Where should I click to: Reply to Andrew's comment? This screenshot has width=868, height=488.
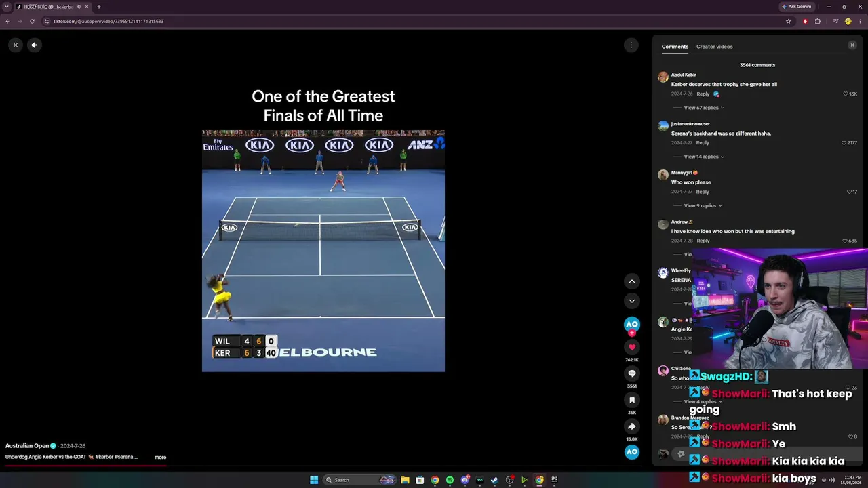click(x=703, y=241)
